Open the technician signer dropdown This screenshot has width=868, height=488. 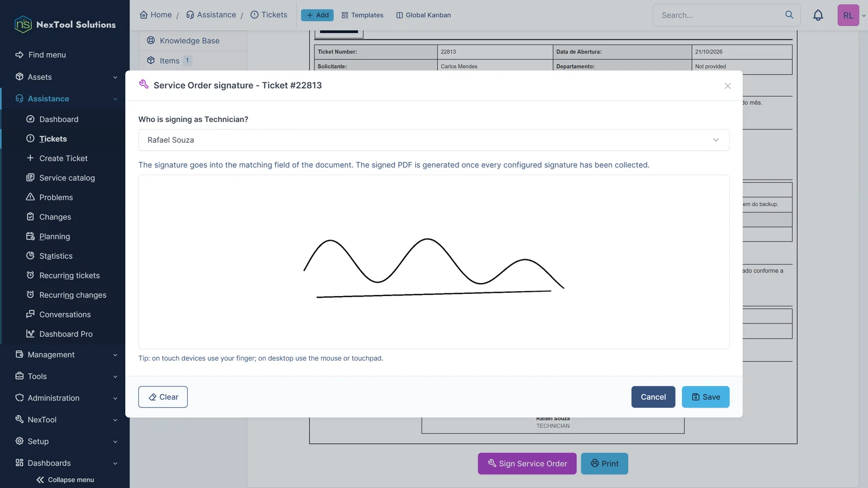coord(434,140)
